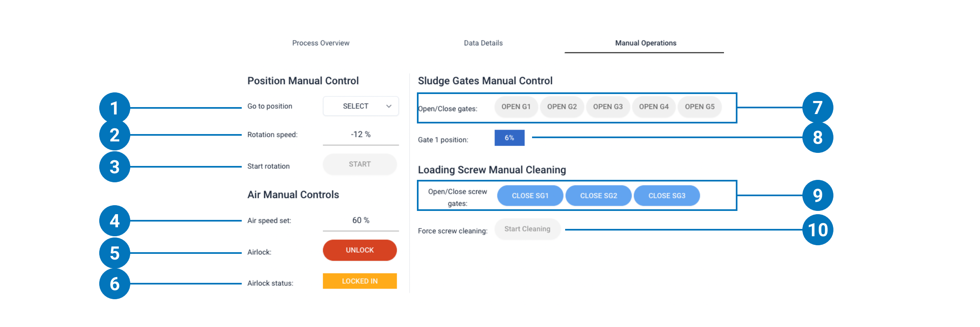
Task: Select the Manual Operations tab
Action: coord(646,43)
